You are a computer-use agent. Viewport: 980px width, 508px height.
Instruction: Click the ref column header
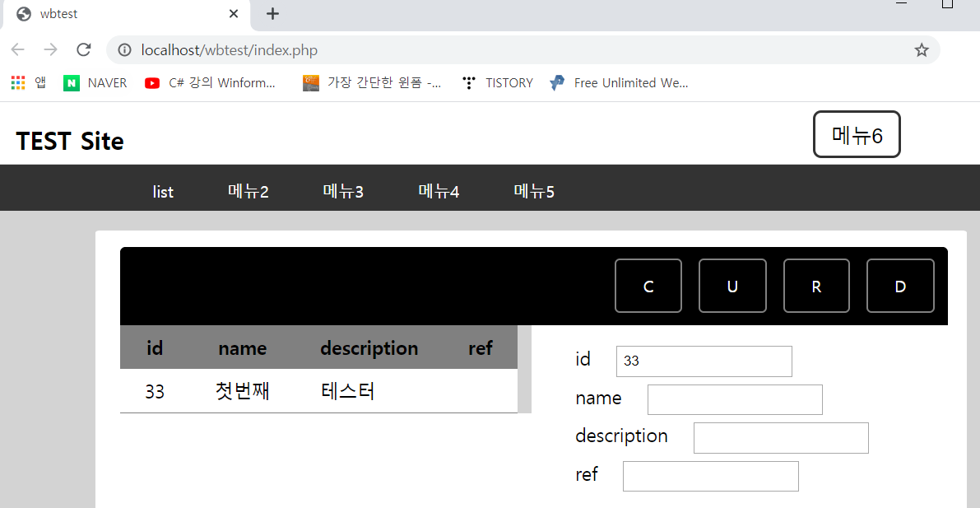pos(480,347)
